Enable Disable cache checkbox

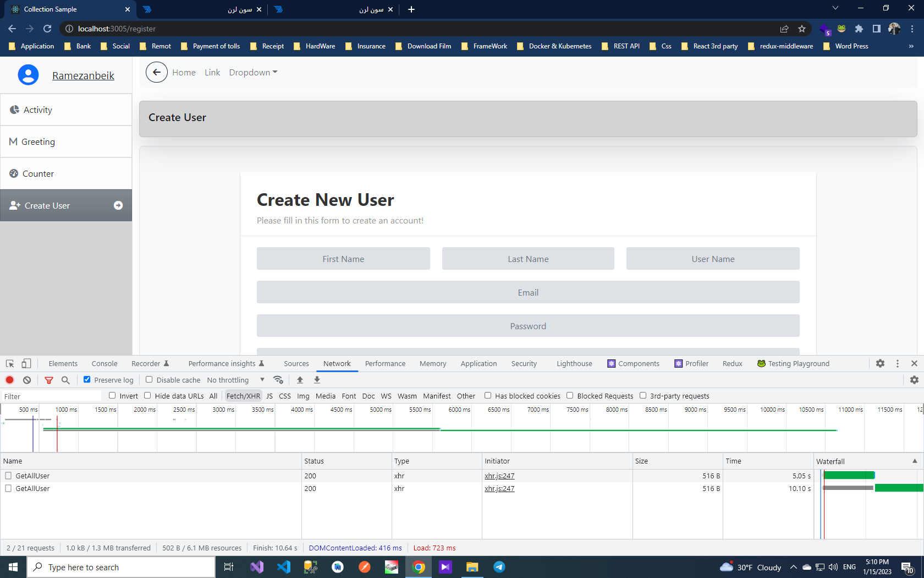[x=149, y=379]
